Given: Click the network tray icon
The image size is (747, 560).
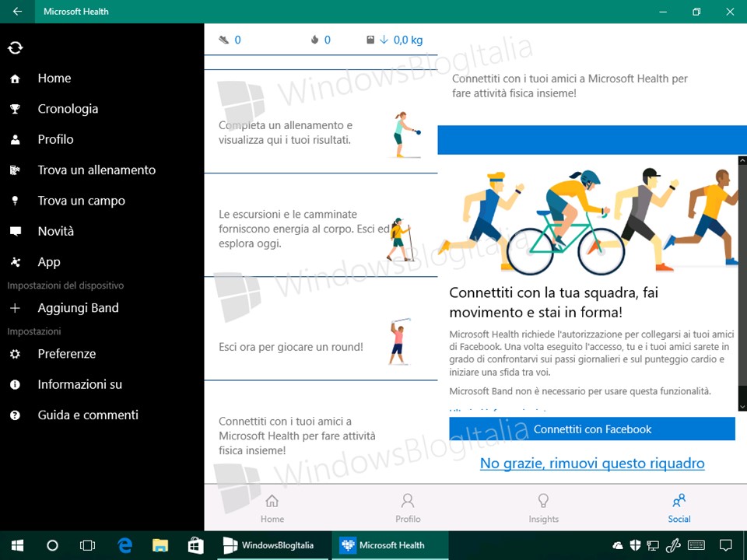Looking at the screenshot, I should [653, 545].
